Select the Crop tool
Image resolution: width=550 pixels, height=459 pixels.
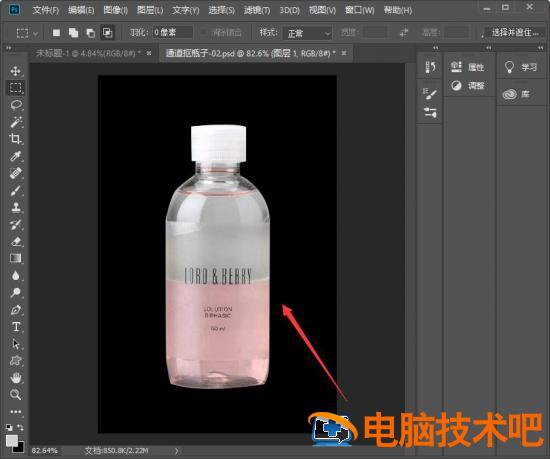15,139
